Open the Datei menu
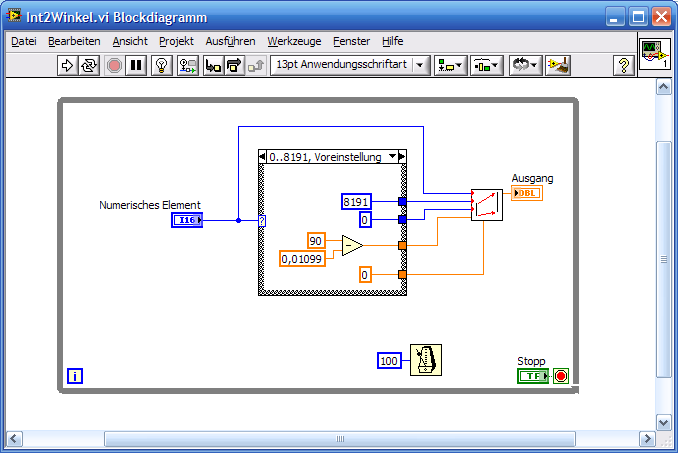 24,41
